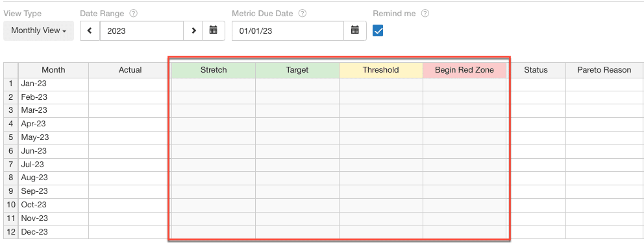Open the Metric Due Date calendar icon

pyautogui.click(x=355, y=30)
